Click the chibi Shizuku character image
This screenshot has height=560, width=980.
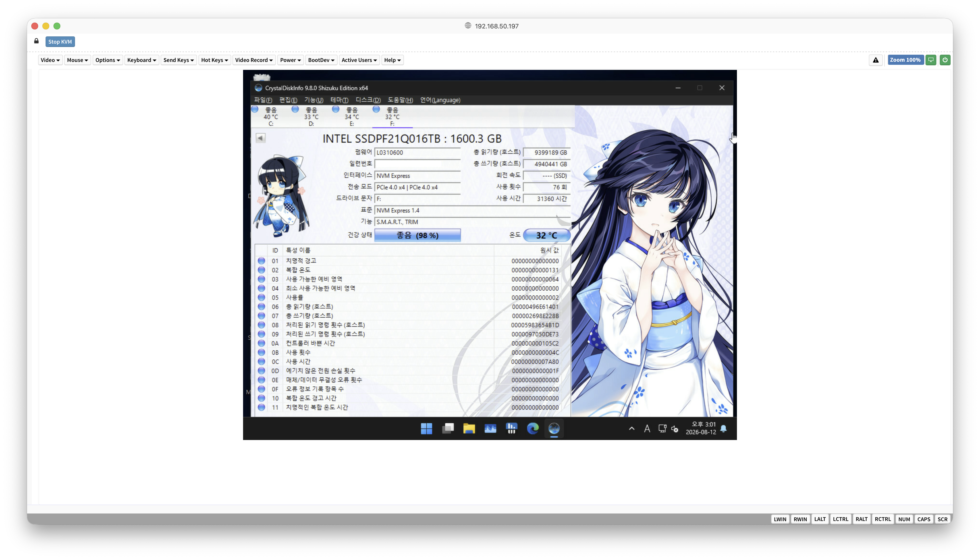tap(281, 196)
